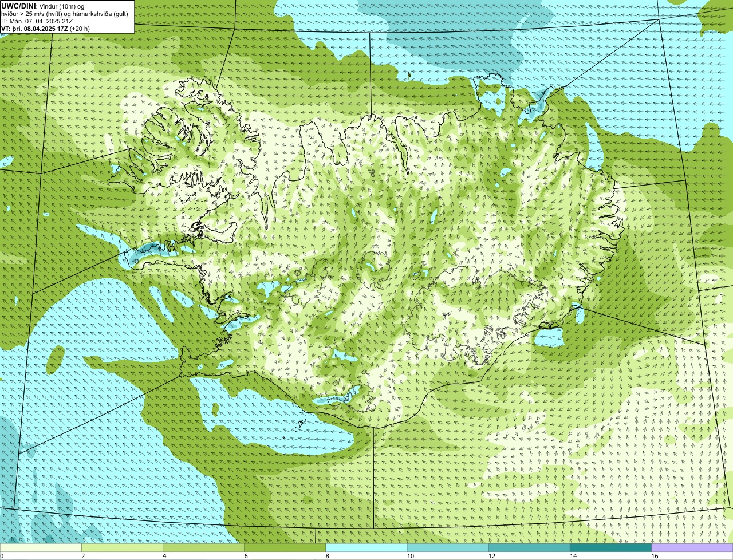Click the 'hviður > 25 m/s (hvítt)' description line
Viewport: 733px width, 560px height.
(x=65, y=13)
